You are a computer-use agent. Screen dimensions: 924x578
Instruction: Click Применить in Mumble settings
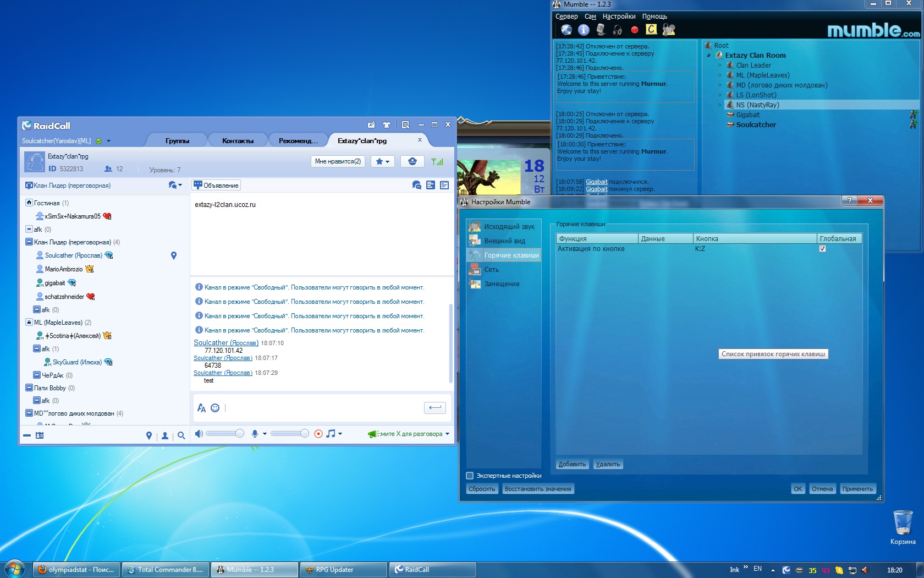(857, 489)
